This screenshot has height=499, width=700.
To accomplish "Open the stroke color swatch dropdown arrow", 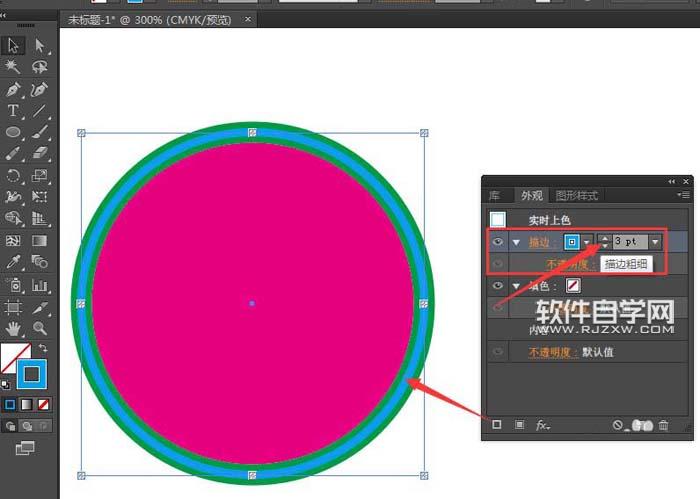I will [x=587, y=242].
